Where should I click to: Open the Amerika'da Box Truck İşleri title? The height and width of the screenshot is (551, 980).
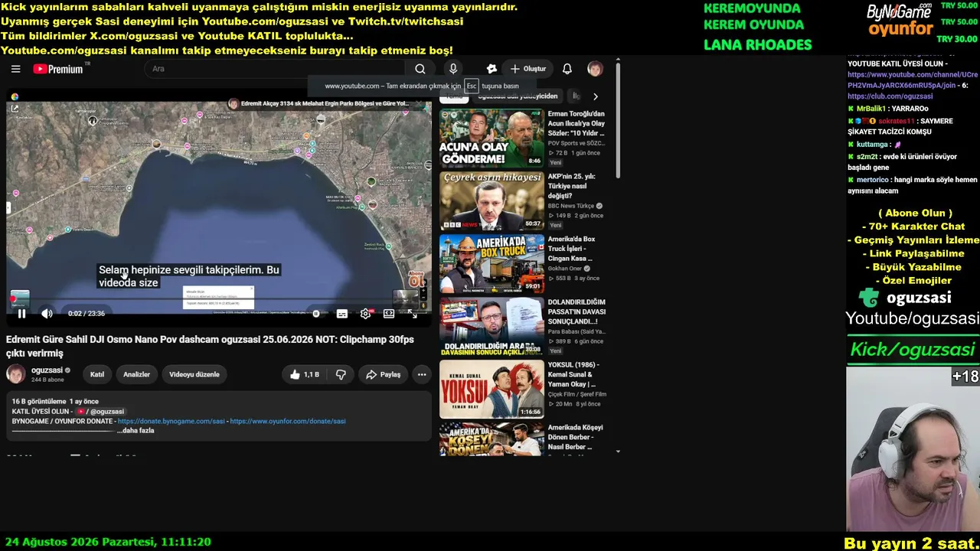coord(571,249)
